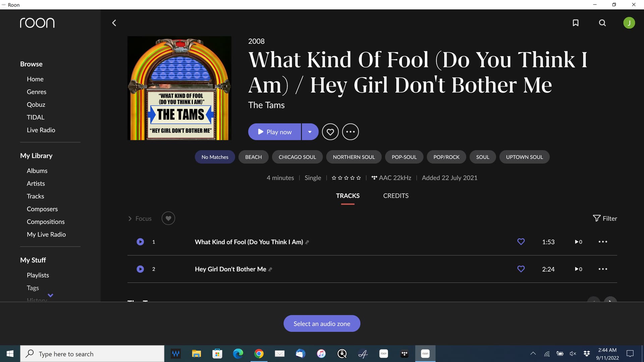The image size is (644, 362).
Task: Toggle heart for Hey Girl Don't Bother Me track
Action: pos(521,269)
